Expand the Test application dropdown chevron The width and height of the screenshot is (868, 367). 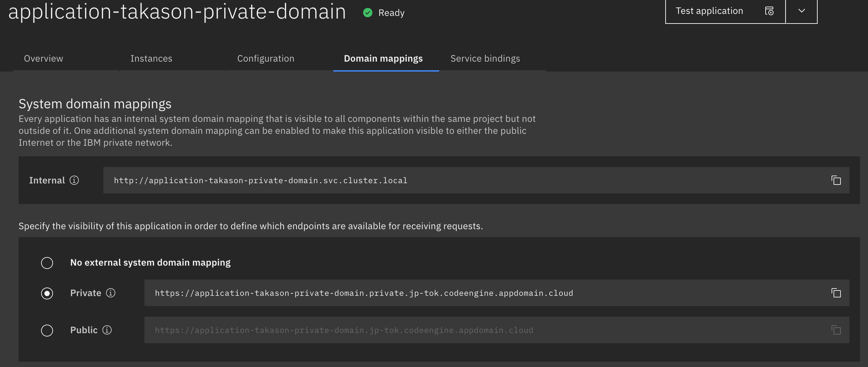pyautogui.click(x=801, y=11)
